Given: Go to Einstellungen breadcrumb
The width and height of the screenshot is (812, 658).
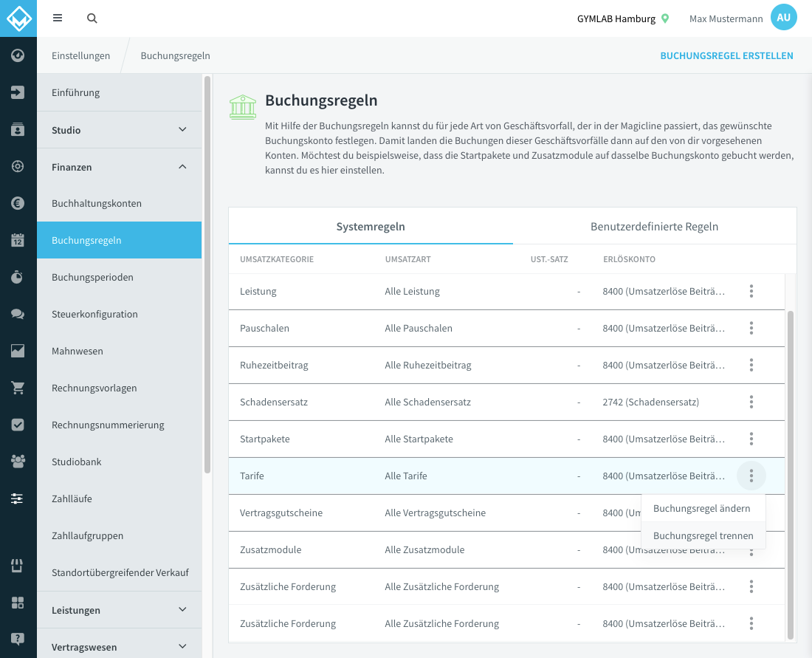Looking at the screenshot, I should click(80, 55).
